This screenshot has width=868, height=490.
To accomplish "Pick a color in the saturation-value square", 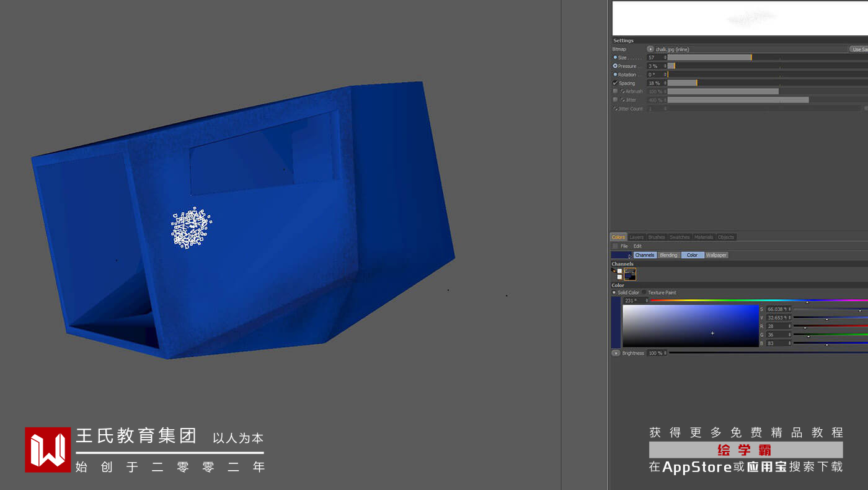I will 691,326.
